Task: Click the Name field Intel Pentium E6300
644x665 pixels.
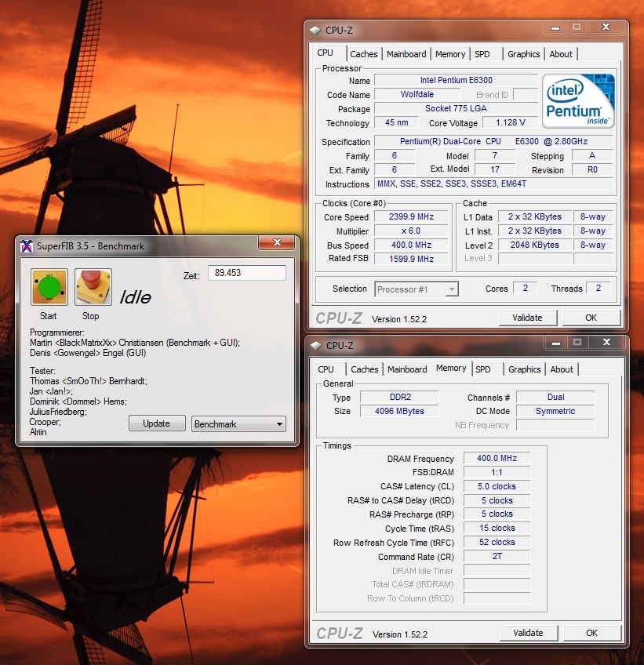Action: pos(456,80)
